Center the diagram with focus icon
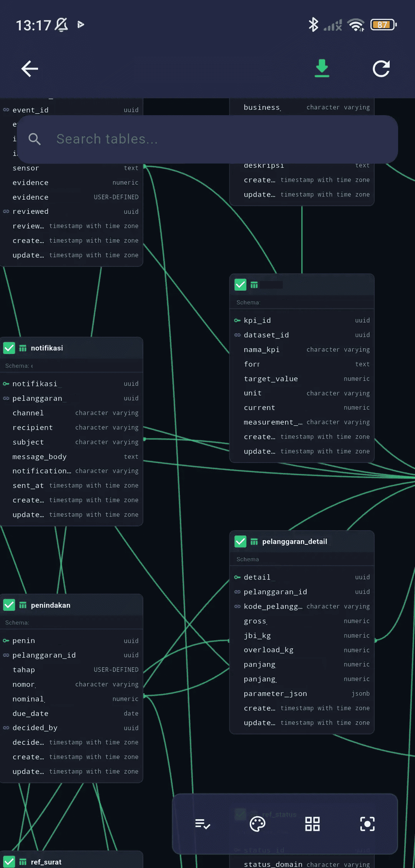 [367, 824]
